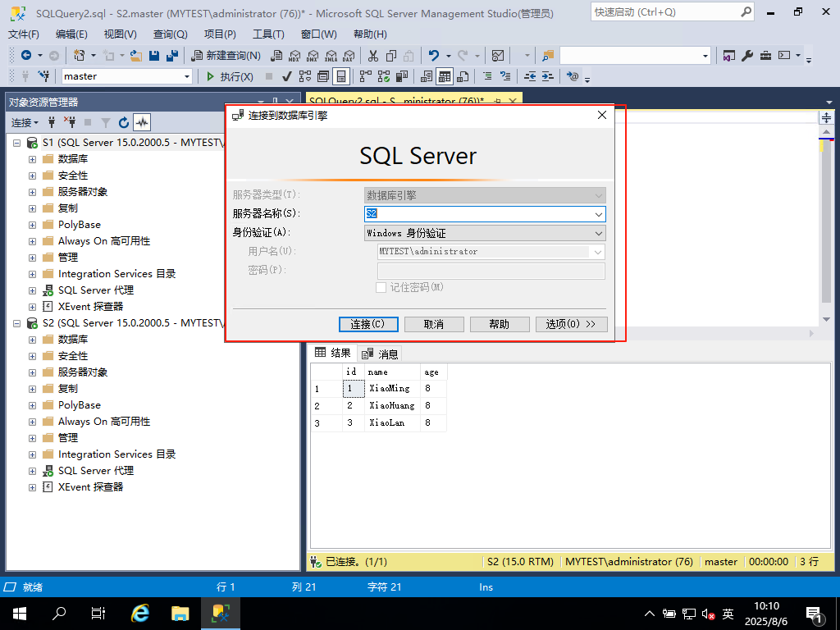Viewport: 840px width, 630px height.
Task: Click the wrench properties icon
Action: [747, 55]
